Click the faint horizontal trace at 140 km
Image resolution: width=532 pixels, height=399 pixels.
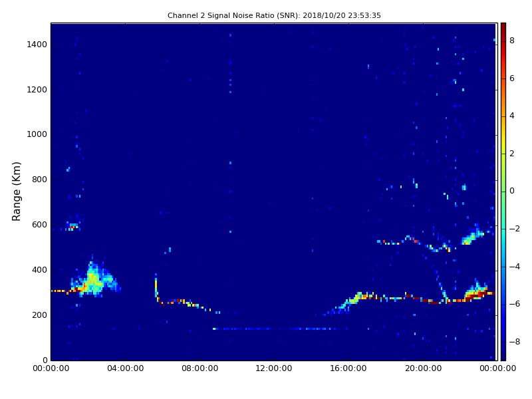click(x=281, y=329)
